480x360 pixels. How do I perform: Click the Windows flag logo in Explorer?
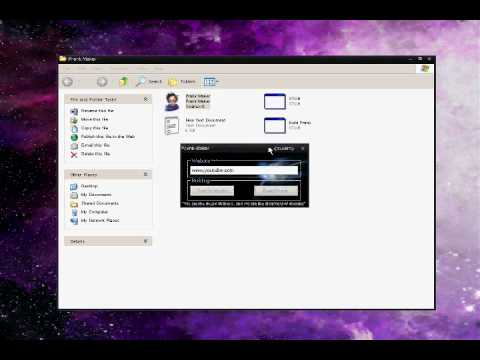click(x=425, y=69)
